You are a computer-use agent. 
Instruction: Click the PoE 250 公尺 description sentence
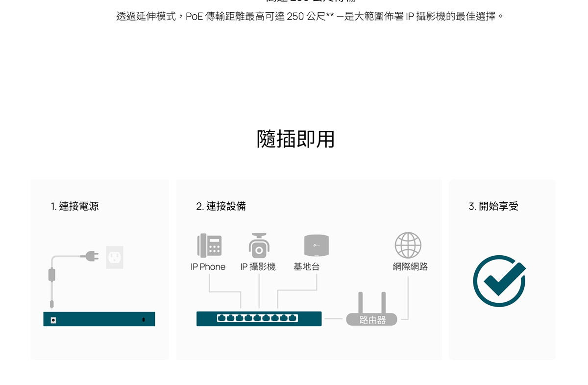(x=310, y=17)
